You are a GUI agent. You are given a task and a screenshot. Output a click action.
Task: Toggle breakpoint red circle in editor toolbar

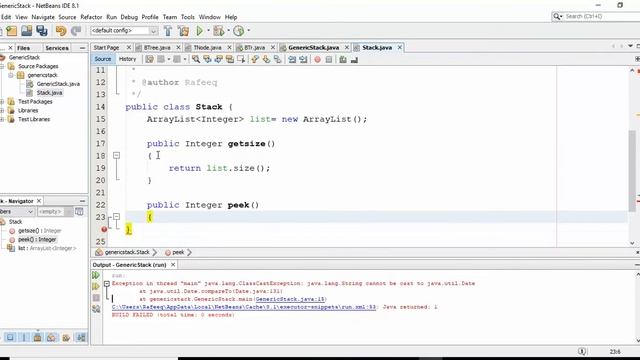point(317,60)
